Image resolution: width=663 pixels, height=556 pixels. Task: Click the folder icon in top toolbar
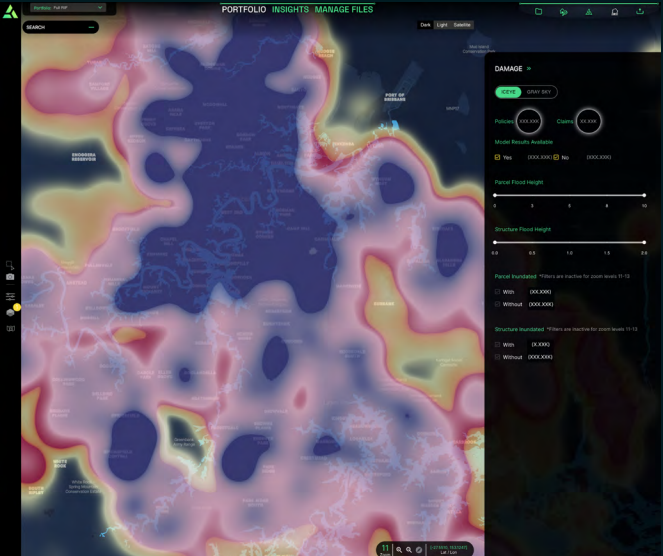(538, 12)
